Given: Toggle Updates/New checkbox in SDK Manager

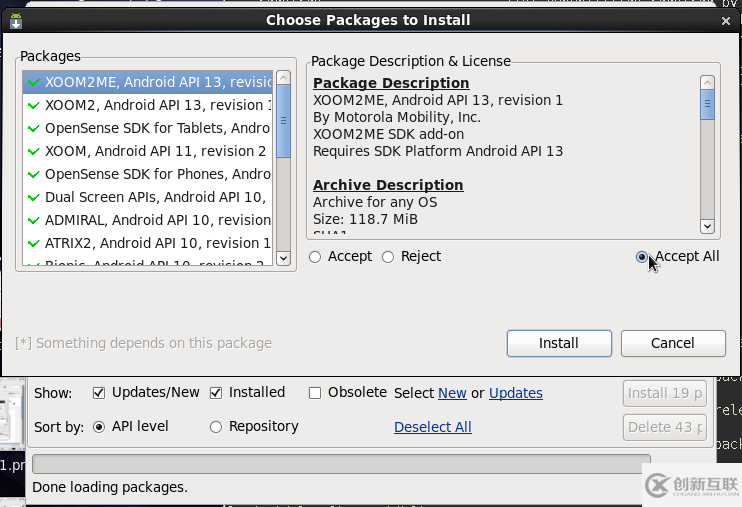Looking at the screenshot, I should tap(99, 393).
